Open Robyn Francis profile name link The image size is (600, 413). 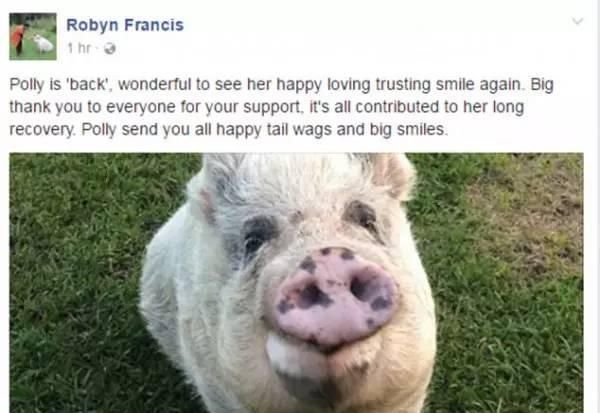point(125,25)
